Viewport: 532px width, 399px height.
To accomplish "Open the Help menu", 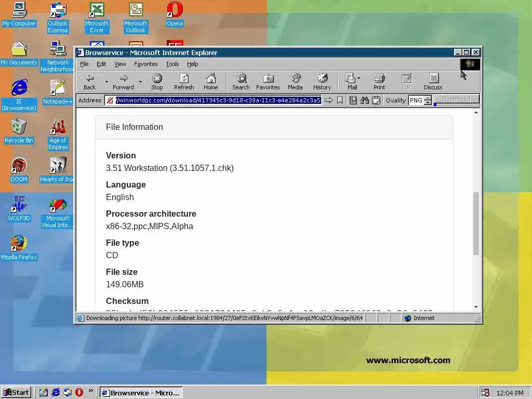I will [x=192, y=64].
